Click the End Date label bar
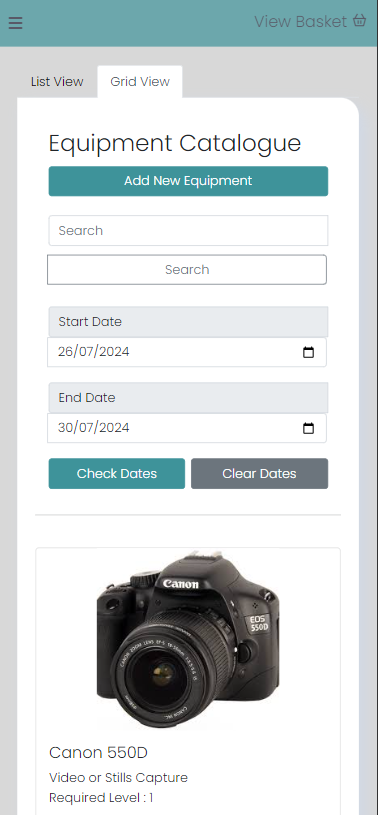 (x=188, y=398)
